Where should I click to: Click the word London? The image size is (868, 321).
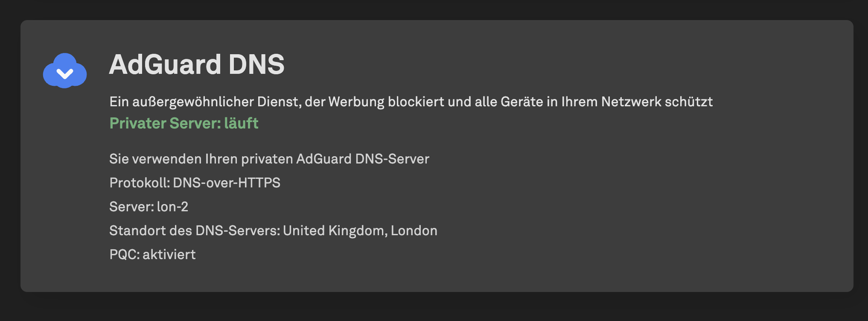coord(414,231)
